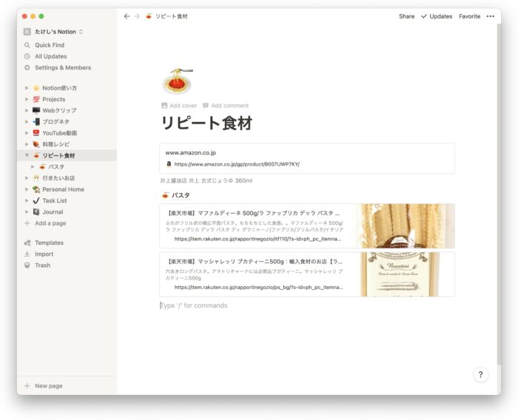Expand the 料理レシピ sidebar page
Image resolution: width=518 pixels, height=420 pixels.
pyautogui.click(x=27, y=144)
